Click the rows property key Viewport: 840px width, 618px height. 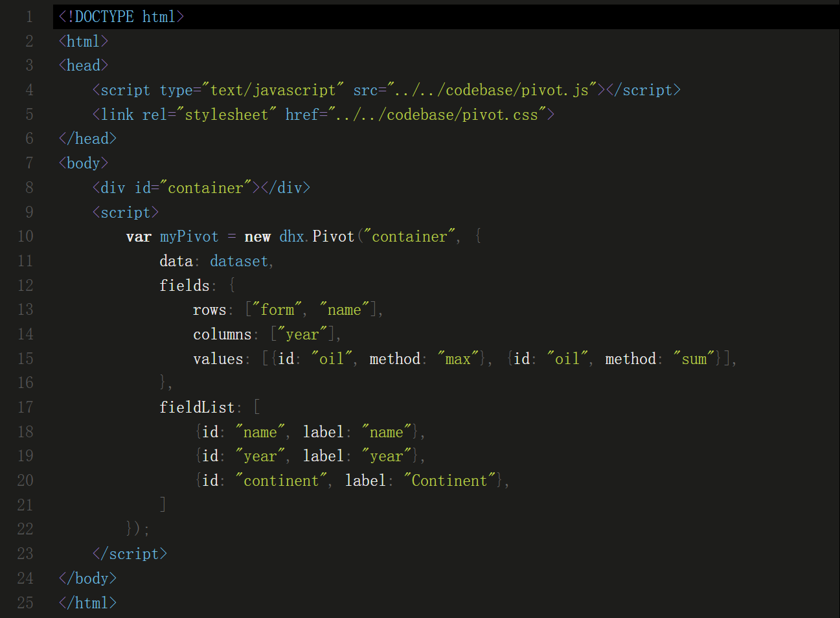click(210, 310)
